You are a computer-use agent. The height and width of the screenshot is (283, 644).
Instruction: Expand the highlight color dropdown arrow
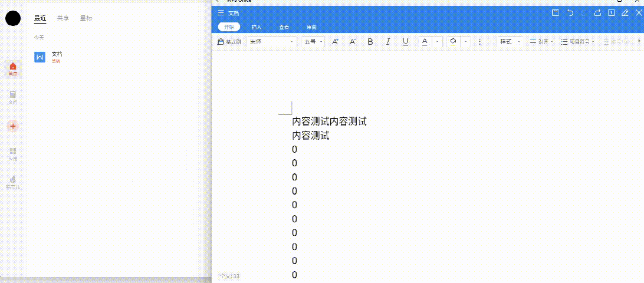466,41
